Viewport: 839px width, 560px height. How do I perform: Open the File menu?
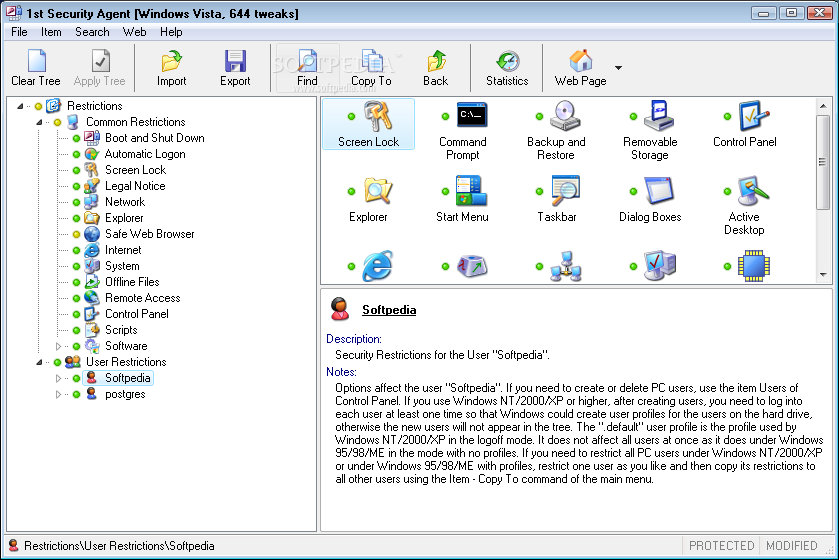click(x=19, y=32)
